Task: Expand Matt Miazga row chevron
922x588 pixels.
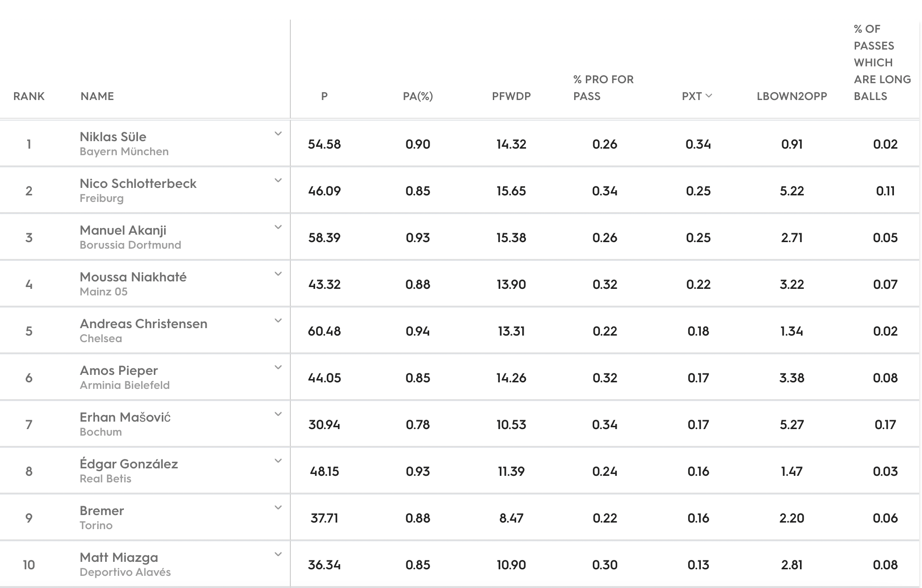Action: pos(278,554)
